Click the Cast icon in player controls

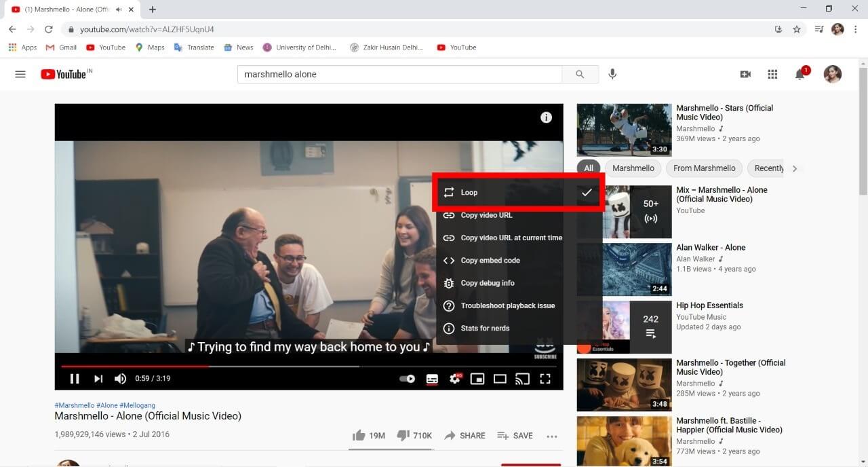pyautogui.click(x=522, y=379)
